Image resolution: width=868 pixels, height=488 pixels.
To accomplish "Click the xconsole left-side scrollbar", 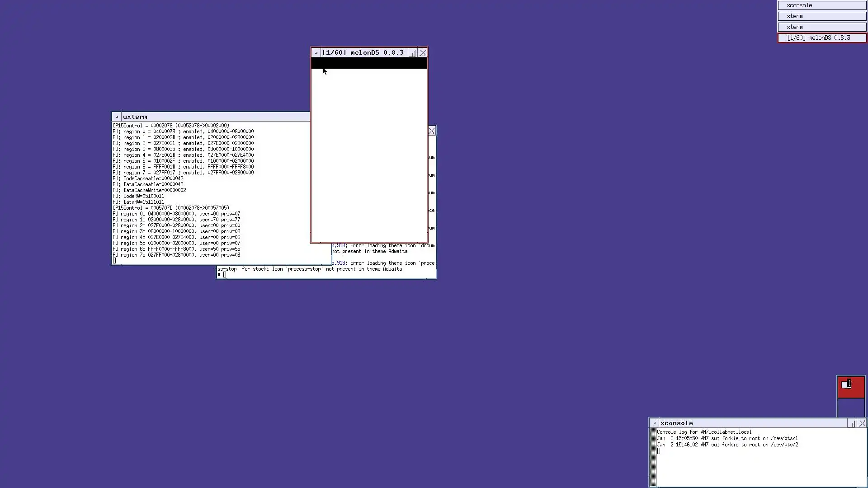I will [653, 456].
